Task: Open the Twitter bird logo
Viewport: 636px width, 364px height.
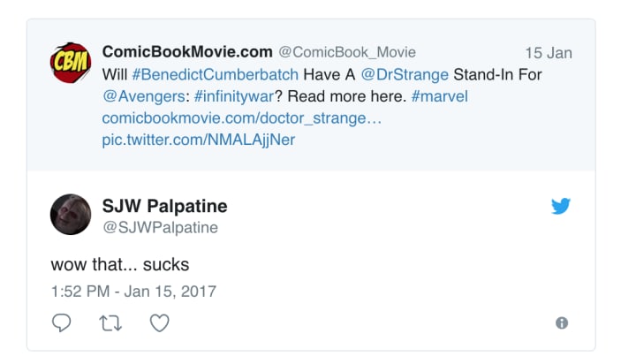Action: (x=560, y=206)
